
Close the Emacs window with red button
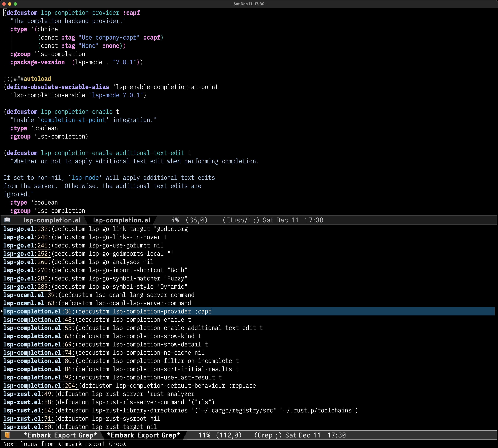coord(4,4)
